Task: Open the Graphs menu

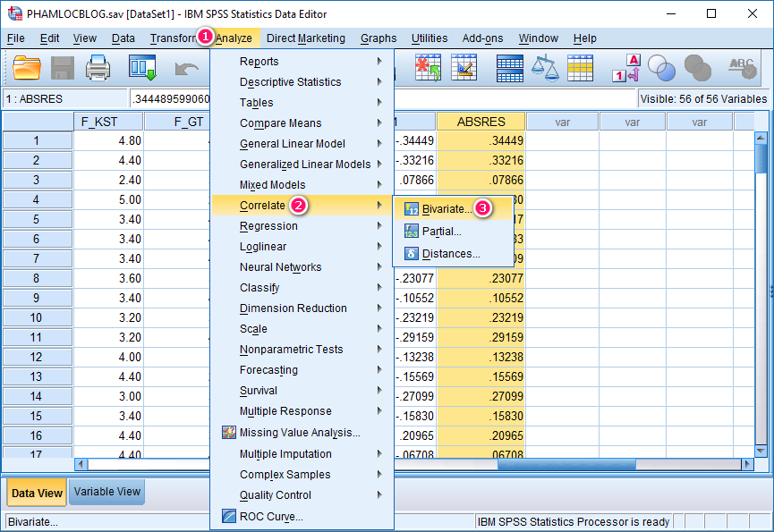Action: coord(378,38)
